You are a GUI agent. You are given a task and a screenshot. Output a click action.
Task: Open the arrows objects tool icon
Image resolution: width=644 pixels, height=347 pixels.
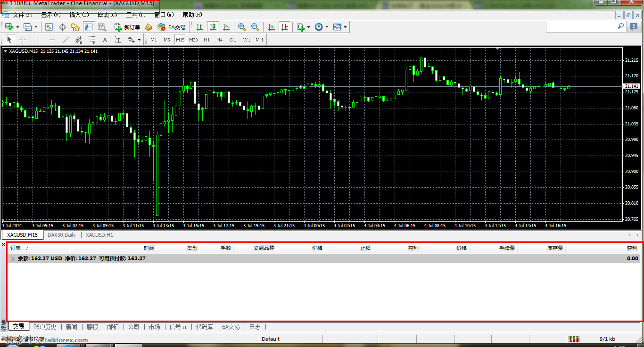click(132, 40)
